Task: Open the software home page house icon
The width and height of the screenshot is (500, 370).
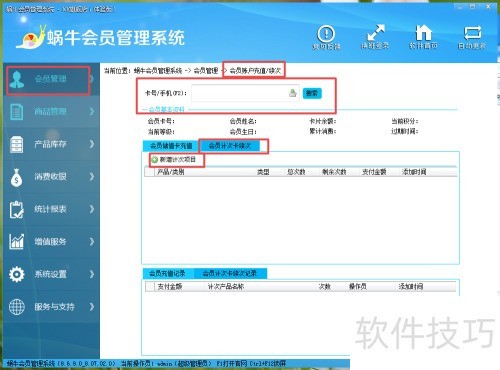Action: tap(423, 33)
